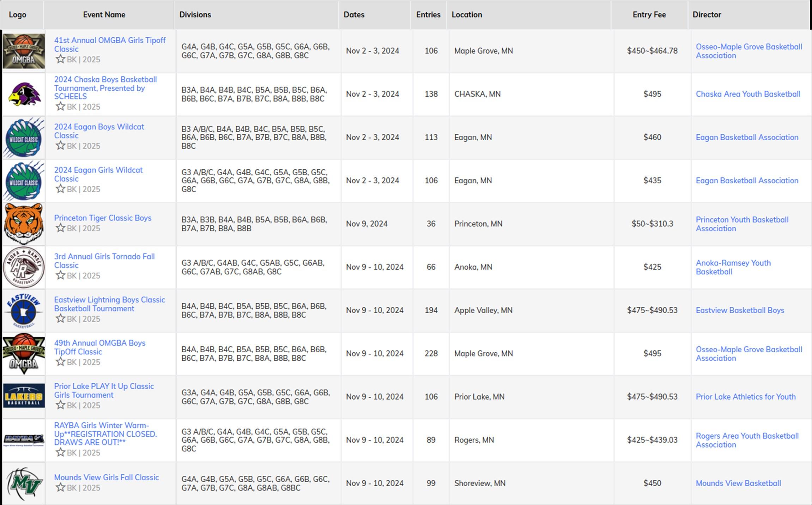Sort by Entry Fee column header
Image resolution: width=812 pixels, height=505 pixels.
649,15
